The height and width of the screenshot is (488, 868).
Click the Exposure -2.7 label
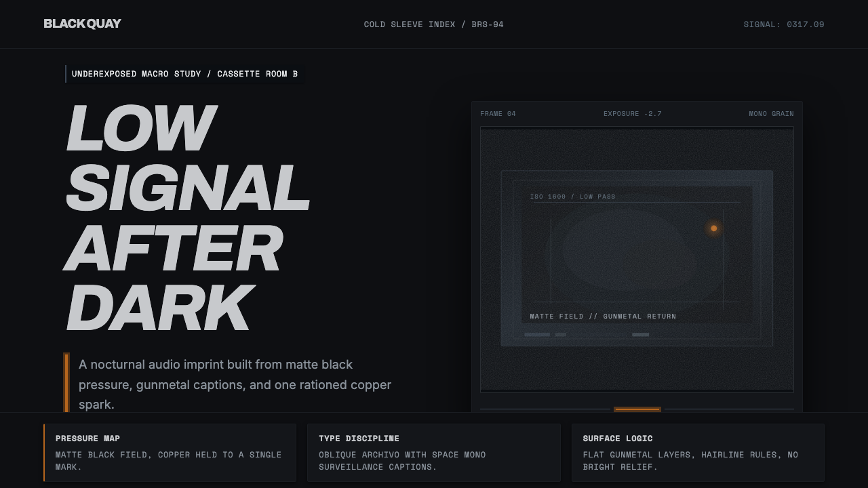click(633, 114)
